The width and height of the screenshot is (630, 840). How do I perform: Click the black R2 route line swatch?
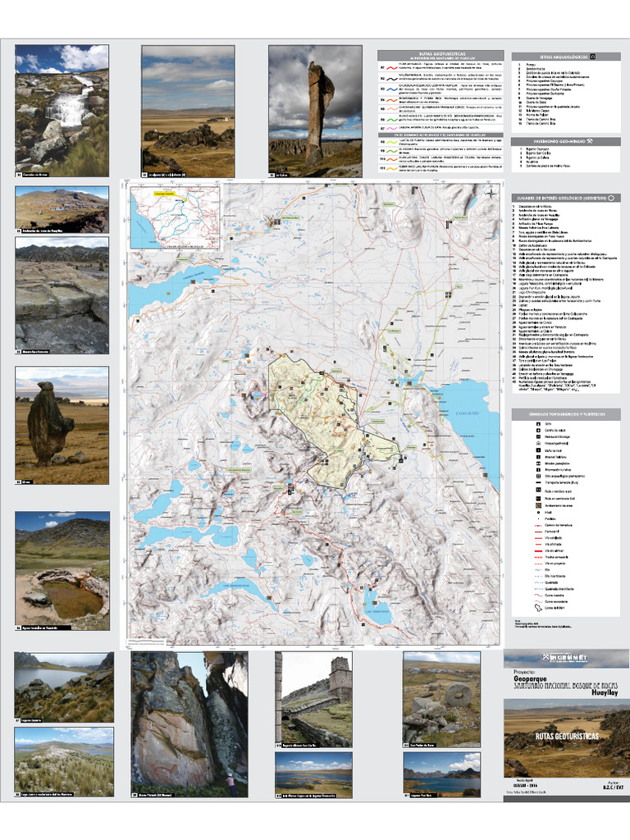392,79
